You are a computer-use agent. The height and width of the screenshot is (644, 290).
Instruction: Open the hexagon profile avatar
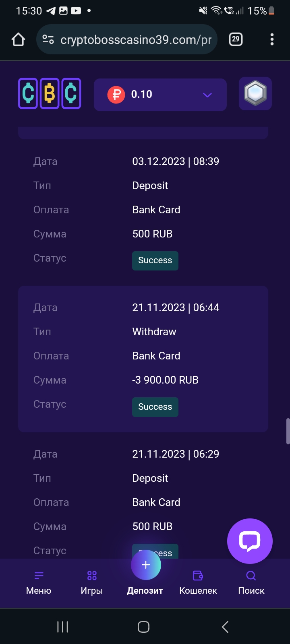coord(255,93)
